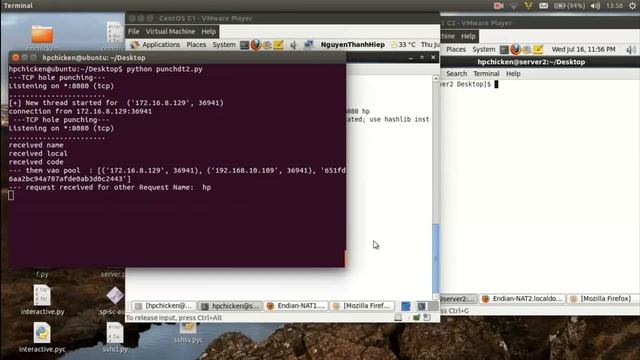Open the system settings gear menu
640x360 pixels.
coord(633,6)
